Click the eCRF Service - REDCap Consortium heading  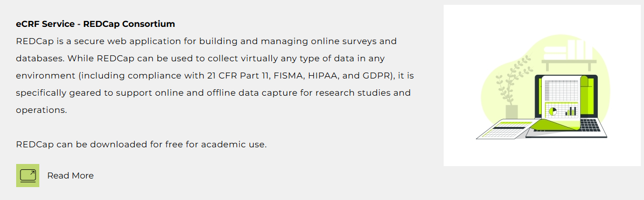[x=95, y=24]
